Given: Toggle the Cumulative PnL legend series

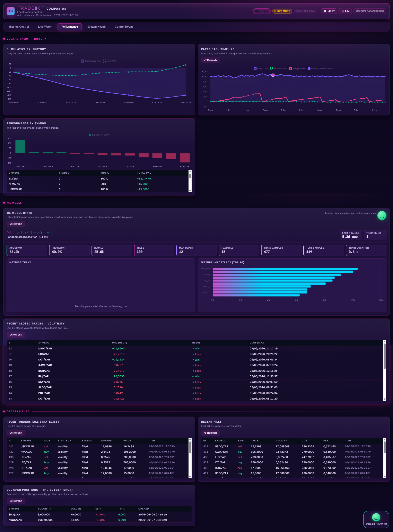Looking at the screenshot, I should click(x=91, y=61).
